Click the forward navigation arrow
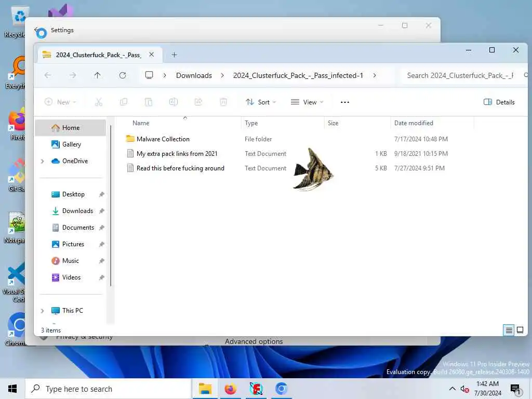 [x=73, y=75]
